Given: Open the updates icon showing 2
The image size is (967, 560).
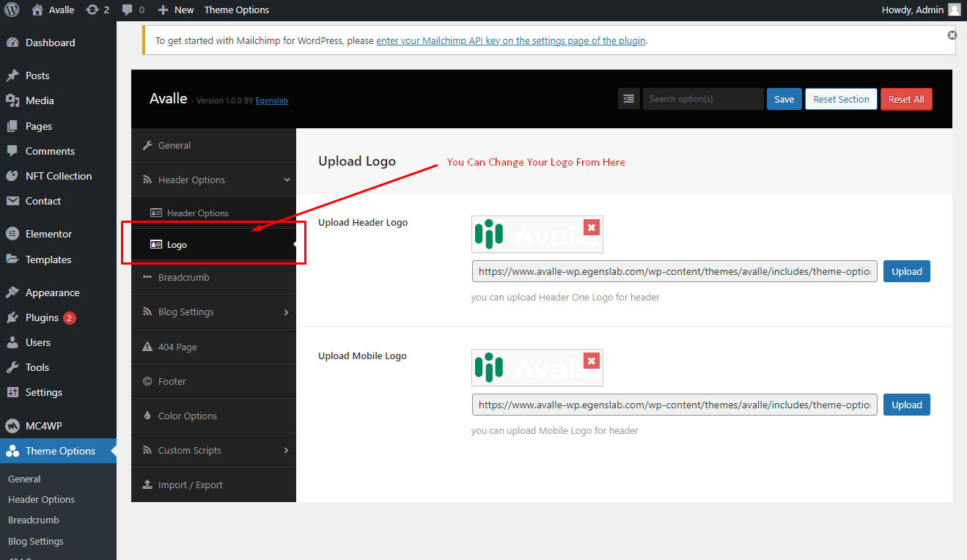Looking at the screenshot, I should point(98,10).
